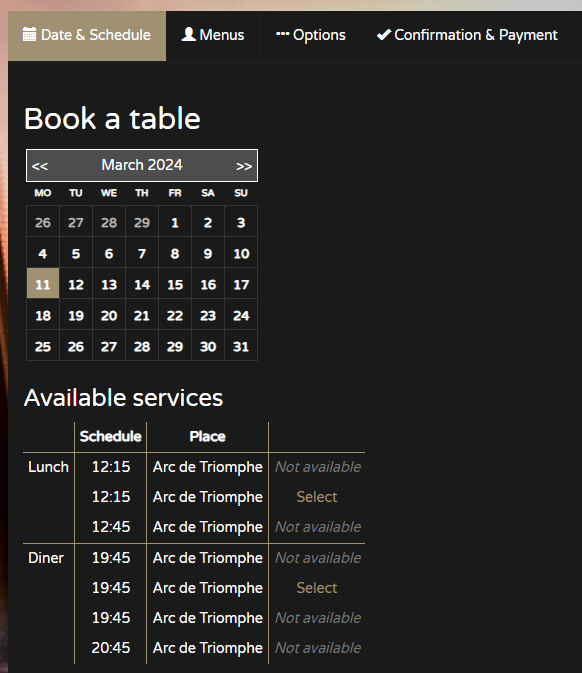The image size is (582, 673).
Task: Choose March 4 in the calendar
Action: (x=43, y=252)
